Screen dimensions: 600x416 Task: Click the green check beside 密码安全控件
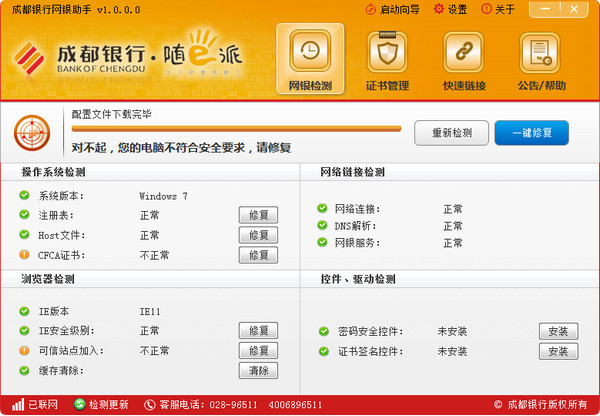click(324, 331)
